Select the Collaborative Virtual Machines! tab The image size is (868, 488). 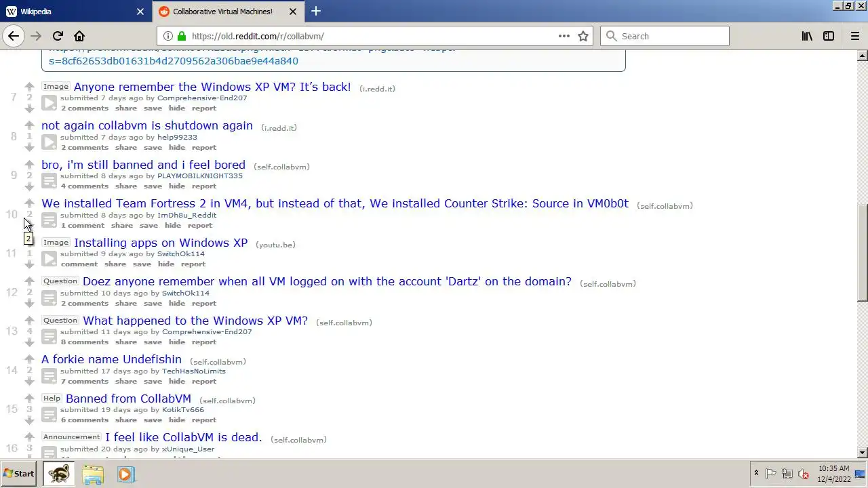pyautogui.click(x=228, y=12)
